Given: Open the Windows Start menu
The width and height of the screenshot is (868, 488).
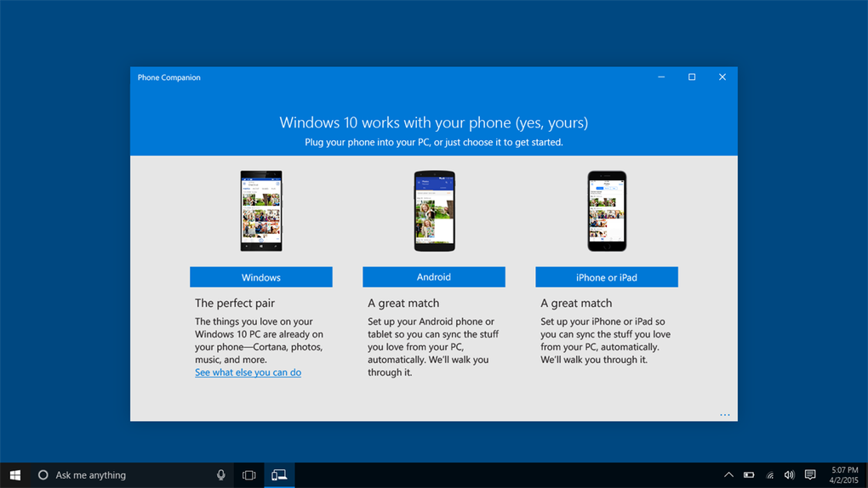Looking at the screenshot, I should (x=15, y=475).
